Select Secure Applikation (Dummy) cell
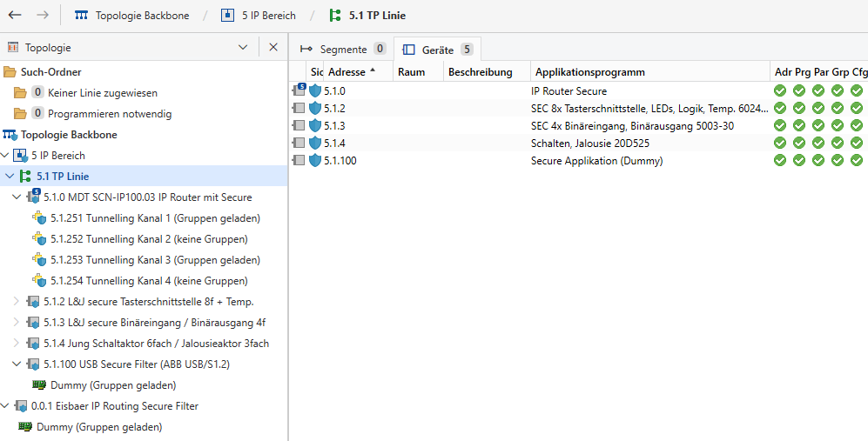This screenshot has height=441, width=868. coord(596,160)
